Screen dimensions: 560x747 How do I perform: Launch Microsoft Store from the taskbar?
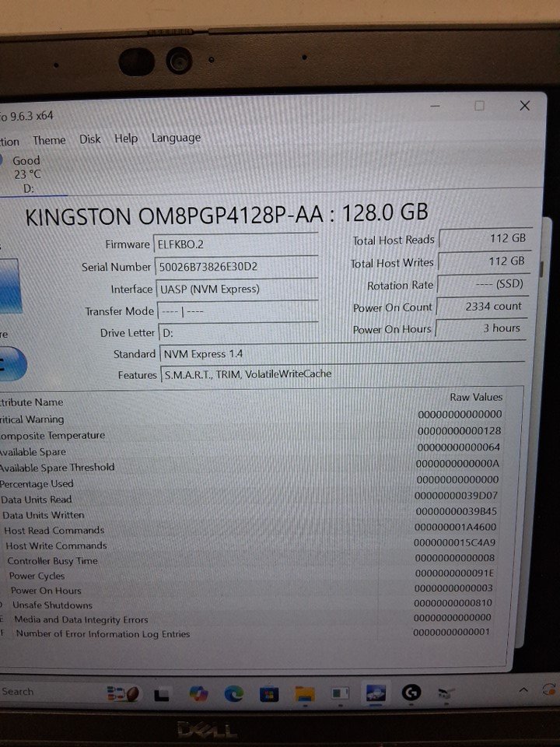click(x=269, y=693)
